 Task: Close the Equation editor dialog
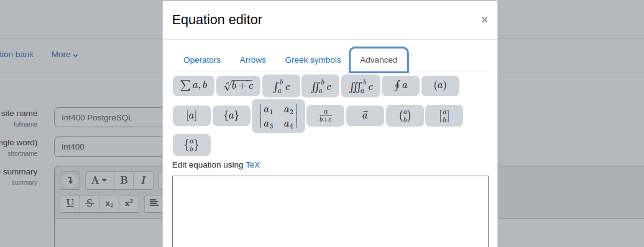coord(485,20)
